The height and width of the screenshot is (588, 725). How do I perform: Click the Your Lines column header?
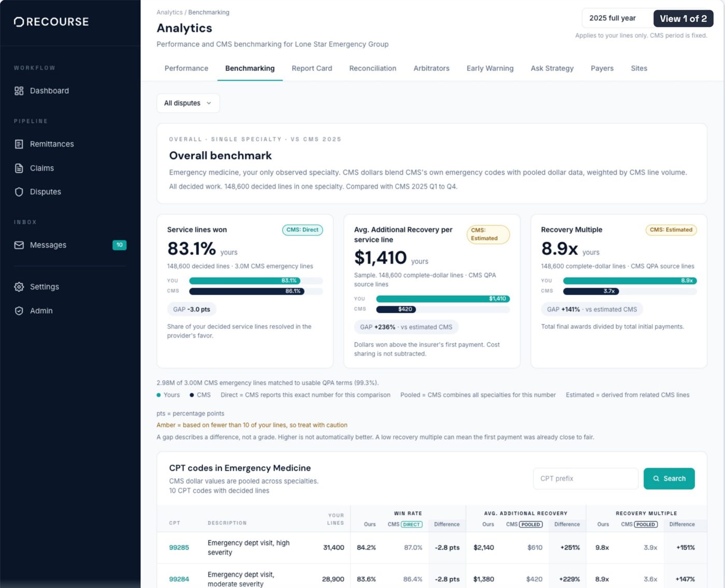[x=336, y=519]
